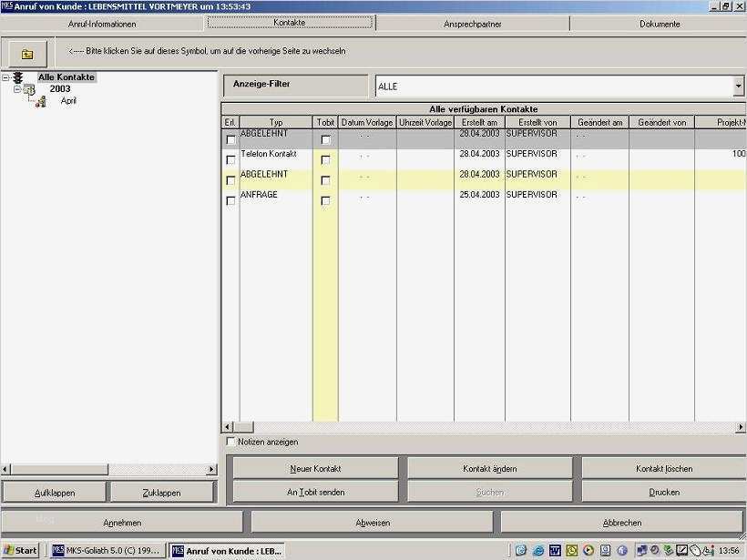
Task: Click the traffic light icon of Alle Kontakte
Action: (18, 77)
